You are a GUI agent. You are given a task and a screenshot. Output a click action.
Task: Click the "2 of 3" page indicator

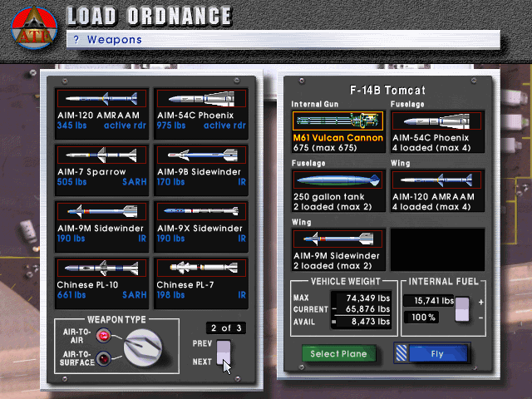pyautogui.click(x=226, y=328)
